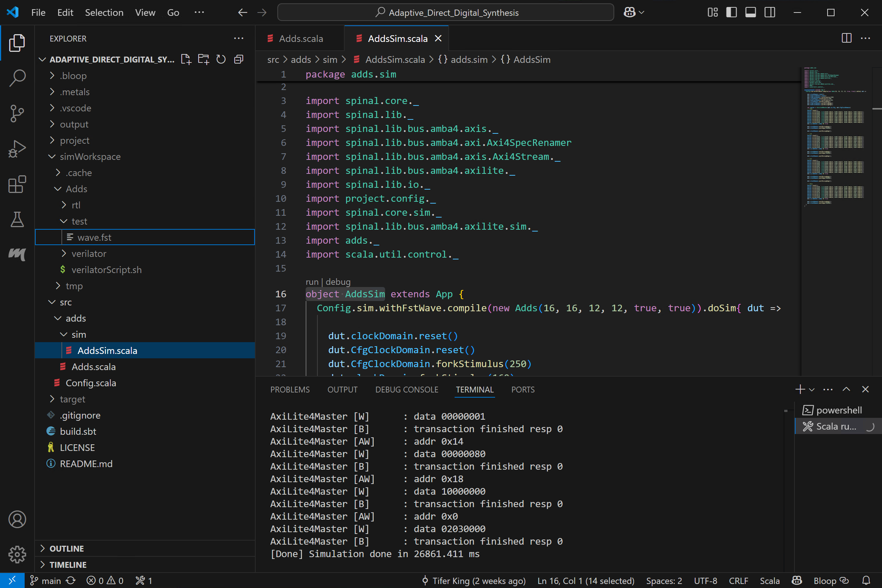Change the CRLF end-of-line sequence
This screenshot has width=882, height=588.
(738, 581)
